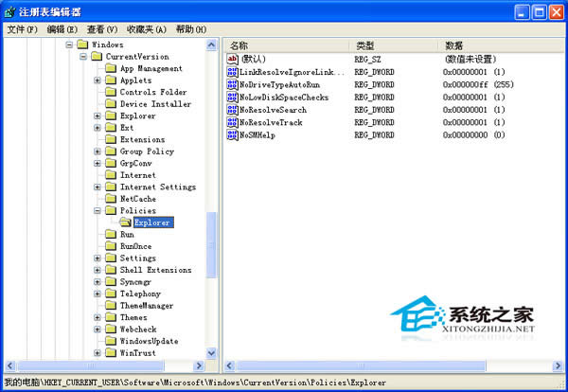Click the values pane scroll right arrow

[558, 365]
